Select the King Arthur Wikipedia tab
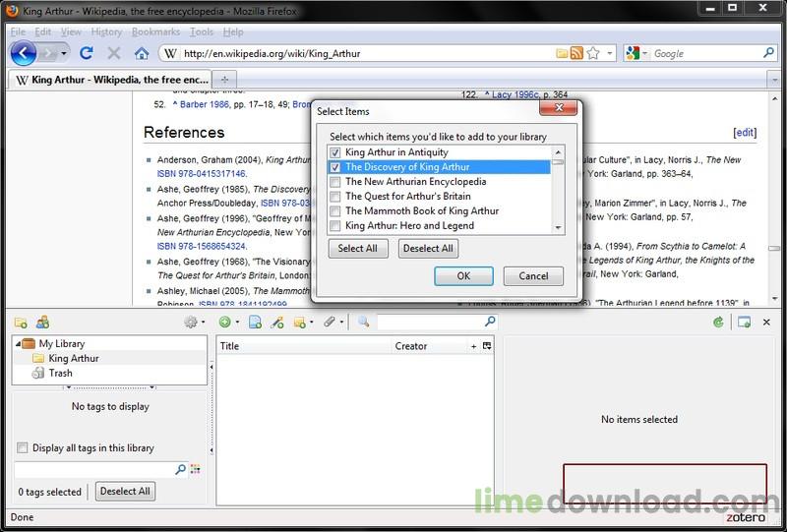 tap(110, 80)
